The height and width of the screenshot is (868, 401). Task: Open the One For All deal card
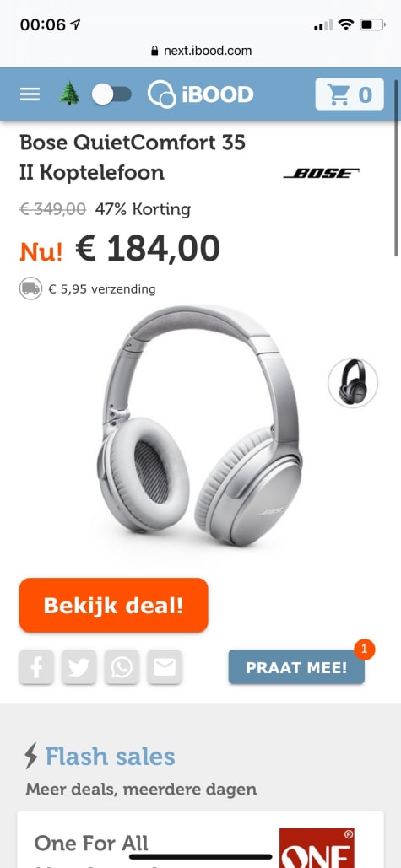tap(201, 840)
